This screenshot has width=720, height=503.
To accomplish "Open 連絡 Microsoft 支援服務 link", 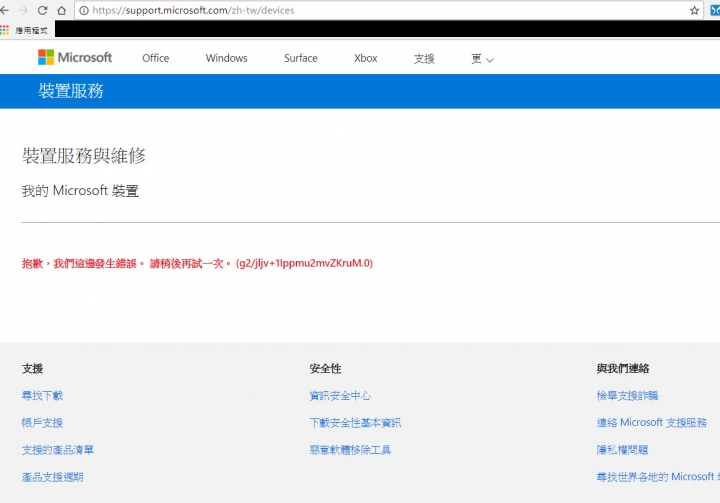I will coord(652,422).
